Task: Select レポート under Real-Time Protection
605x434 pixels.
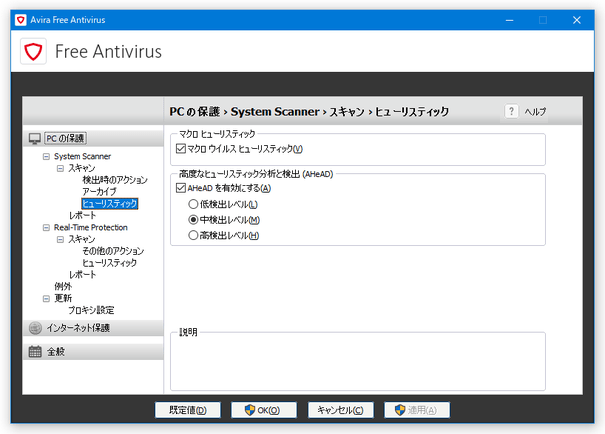Action: [82, 275]
